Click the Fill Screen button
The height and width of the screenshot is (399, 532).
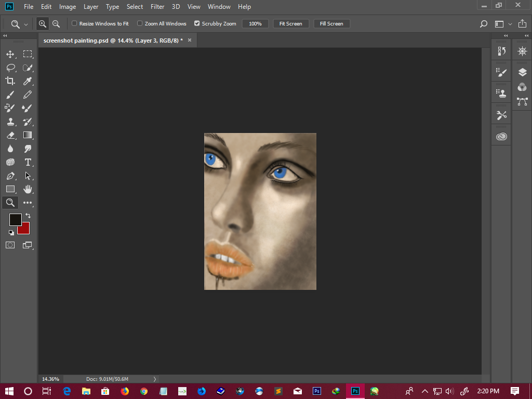click(x=331, y=24)
